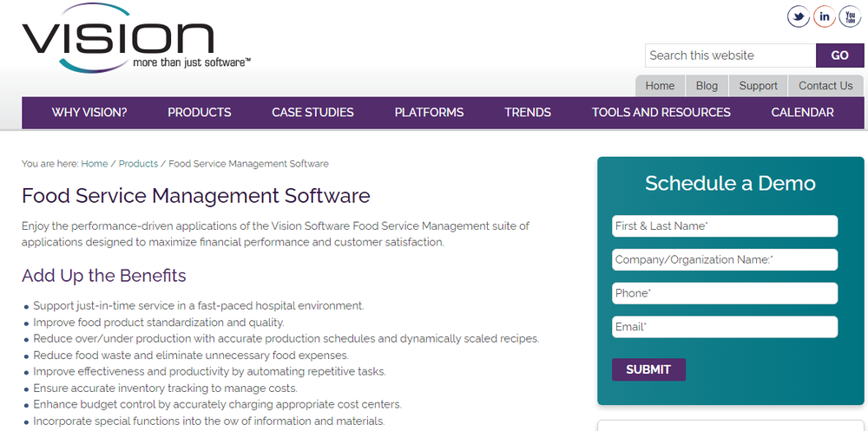Open the Home tab
868x431 pixels.
click(660, 86)
